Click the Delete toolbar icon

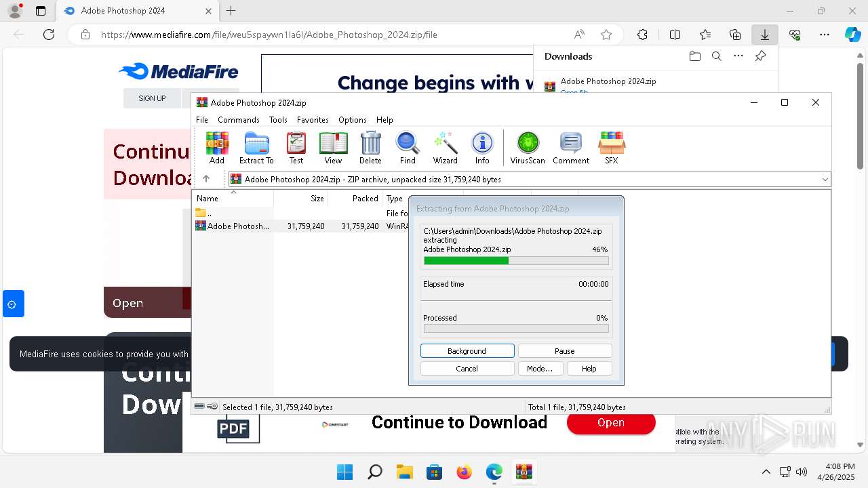pyautogui.click(x=370, y=148)
